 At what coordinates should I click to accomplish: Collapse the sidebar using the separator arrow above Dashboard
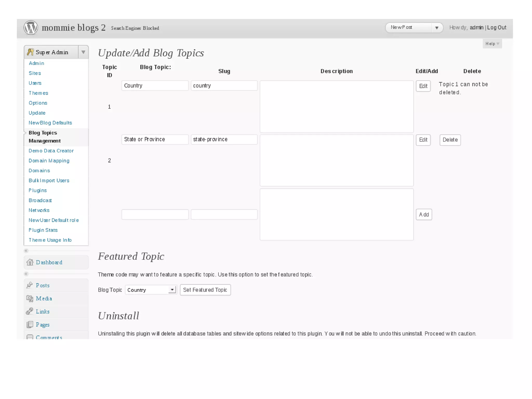pos(26,251)
